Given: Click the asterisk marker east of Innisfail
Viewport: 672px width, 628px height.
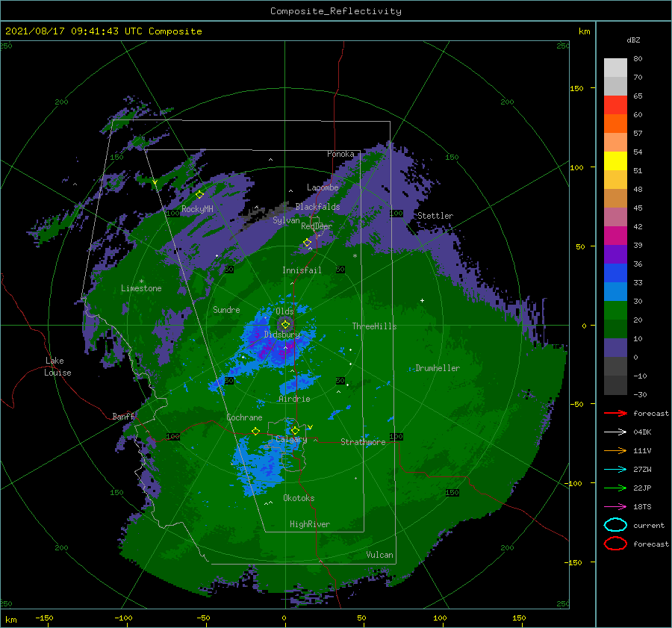Looking at the screenshot, I should click(x=355, y=256).
